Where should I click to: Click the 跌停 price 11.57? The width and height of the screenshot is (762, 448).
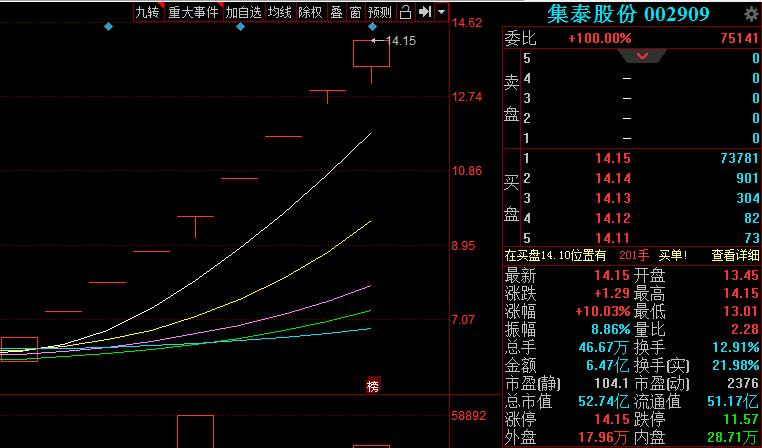(x=741, y=419)
